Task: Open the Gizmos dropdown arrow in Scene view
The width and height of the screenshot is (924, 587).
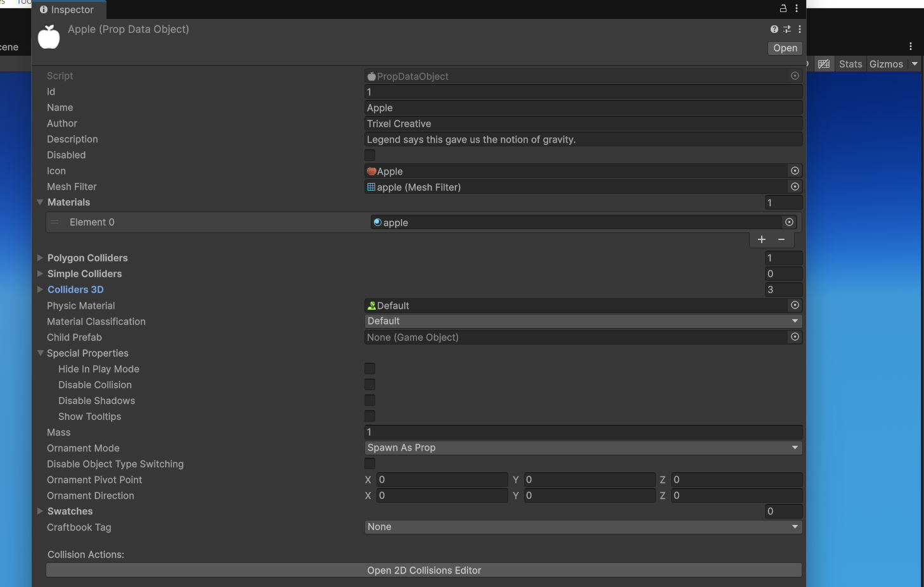Action: point(914,64)
